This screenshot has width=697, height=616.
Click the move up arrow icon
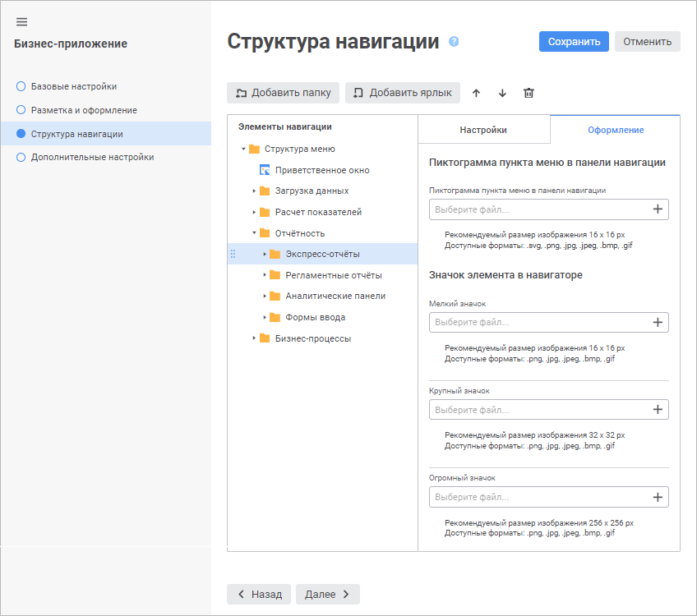(476, 93)
